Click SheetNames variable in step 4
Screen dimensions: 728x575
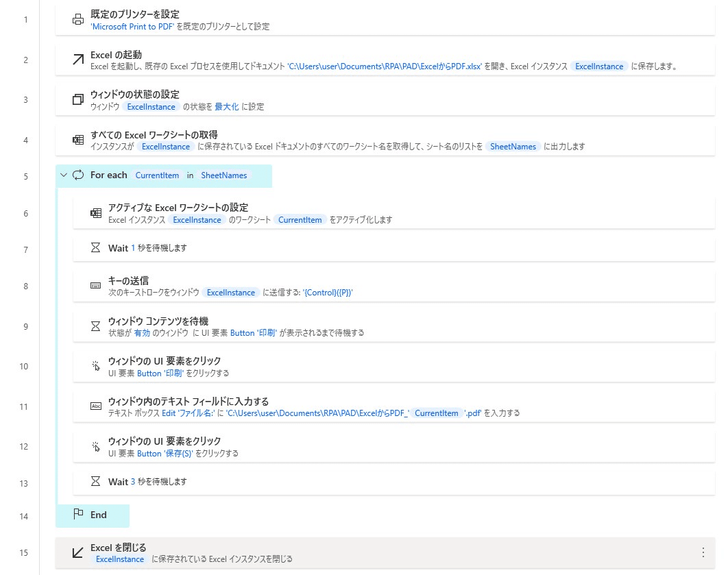(513, 147)
